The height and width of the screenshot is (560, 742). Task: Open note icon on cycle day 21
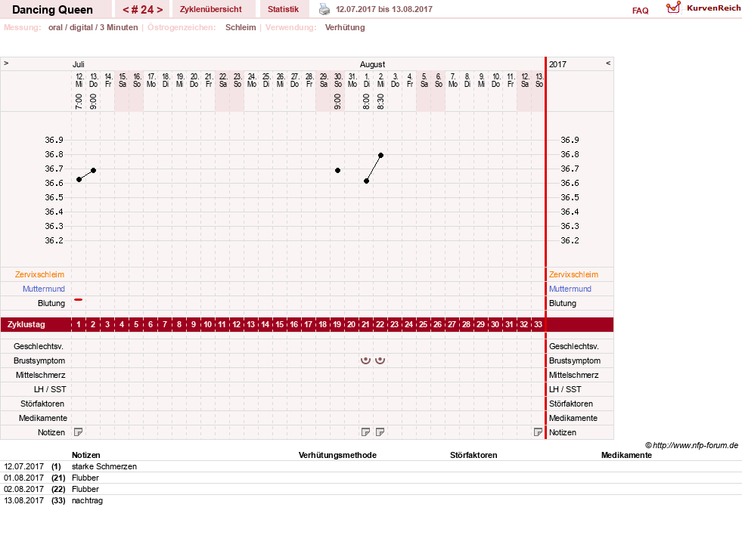click(x=365, y=432)
